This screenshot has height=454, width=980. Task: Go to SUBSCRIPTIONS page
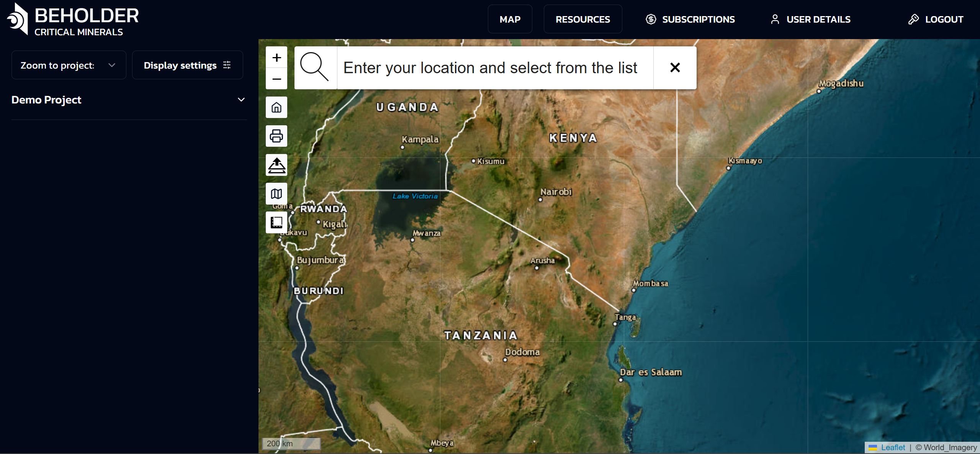coord(690,19)
